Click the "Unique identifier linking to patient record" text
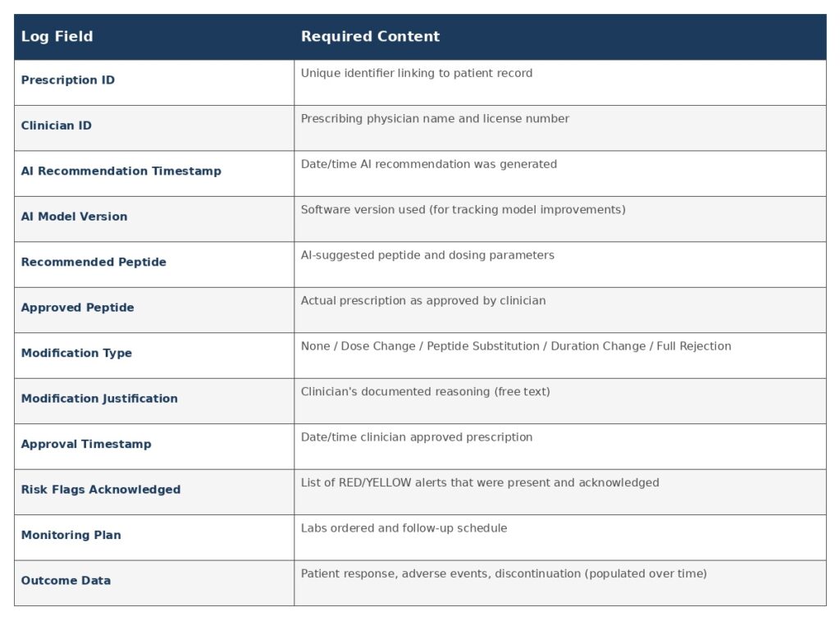Screen dimensions: 840x630 pos(417,74)
